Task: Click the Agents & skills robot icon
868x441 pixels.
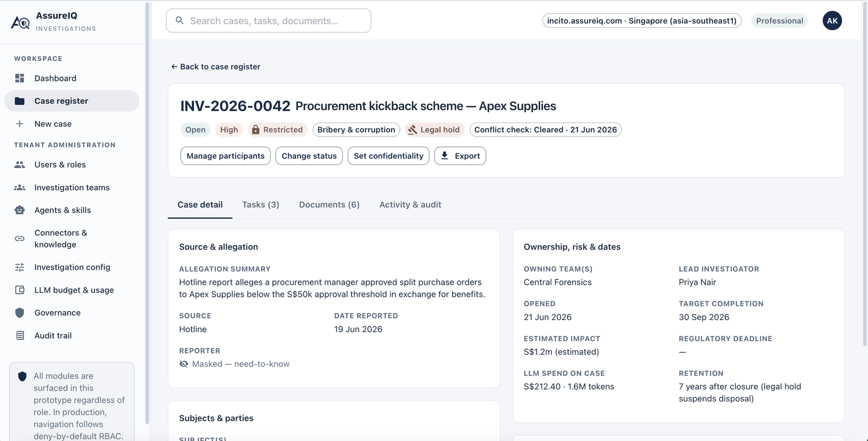Action: (20, 210)
